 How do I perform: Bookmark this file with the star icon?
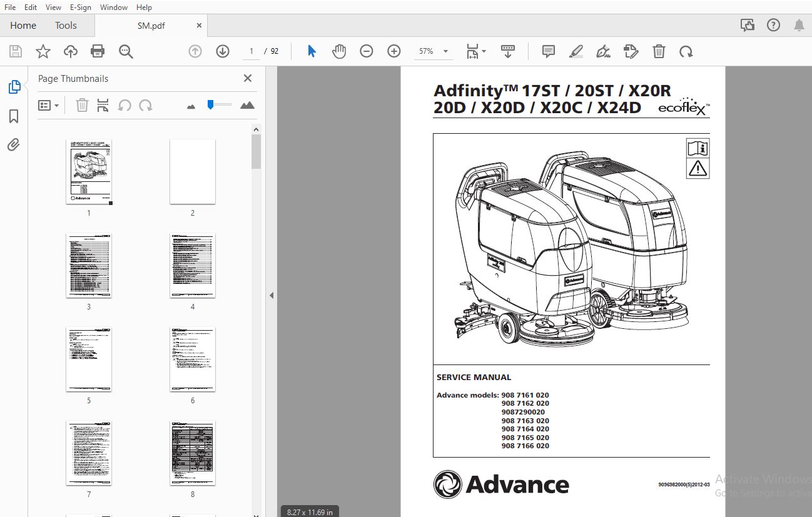click(43, 51)
